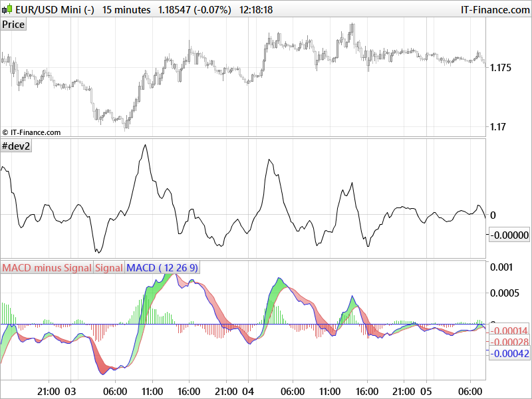Click the 0.001 MACD axis label

point(501,267)
